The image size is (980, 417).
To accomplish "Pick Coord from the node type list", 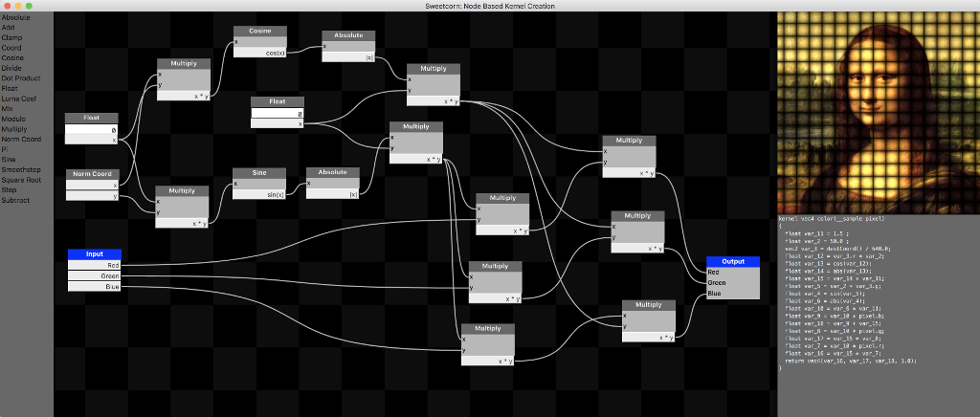I will (x=11, y=48).
